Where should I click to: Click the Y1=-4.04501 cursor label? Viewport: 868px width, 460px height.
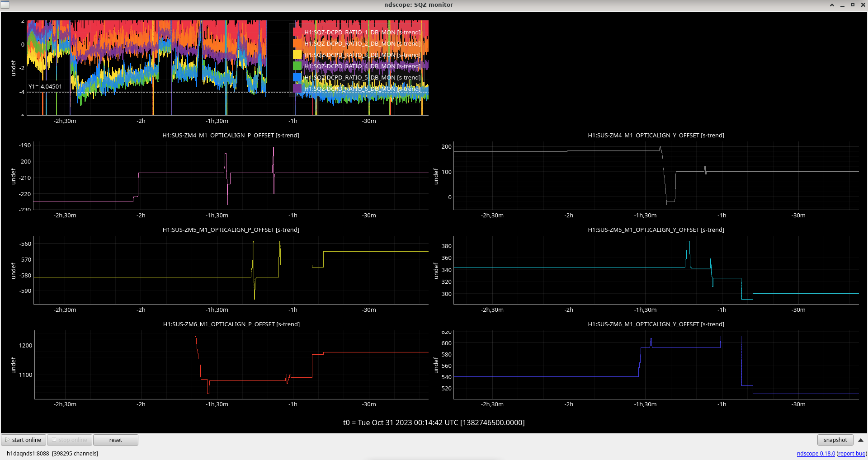(x=45, y=86)
